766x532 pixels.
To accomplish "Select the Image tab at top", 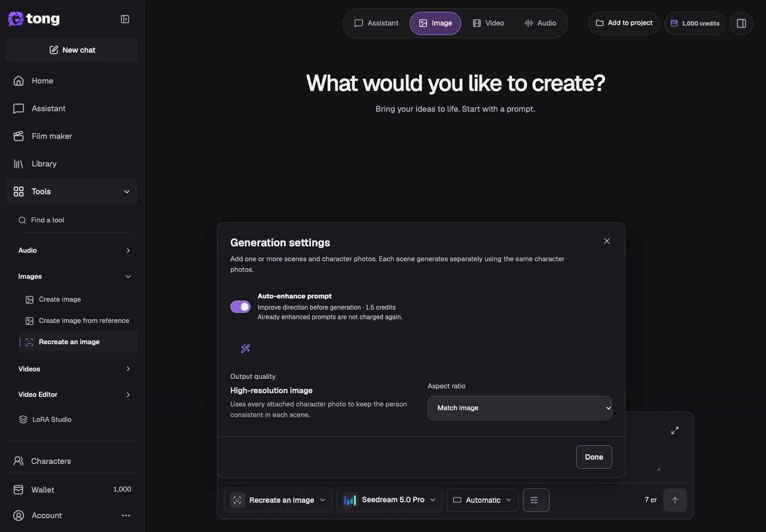I will pos(435,23).
